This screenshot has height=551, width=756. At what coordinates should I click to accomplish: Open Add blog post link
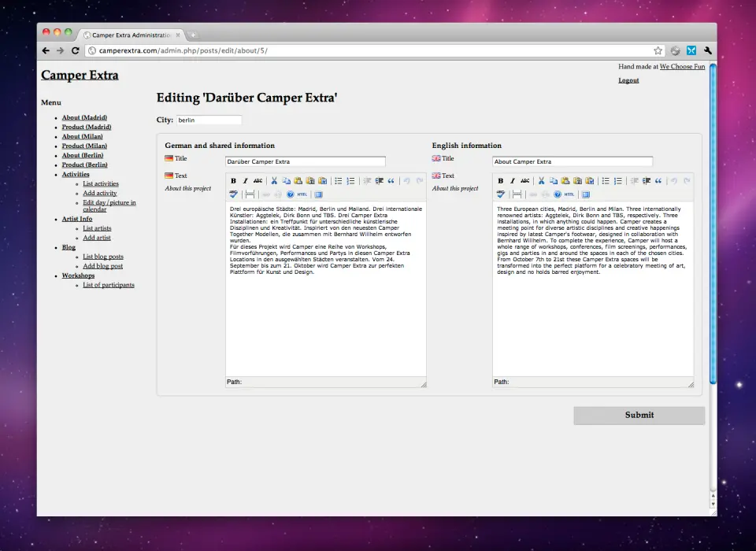[102, 266]
